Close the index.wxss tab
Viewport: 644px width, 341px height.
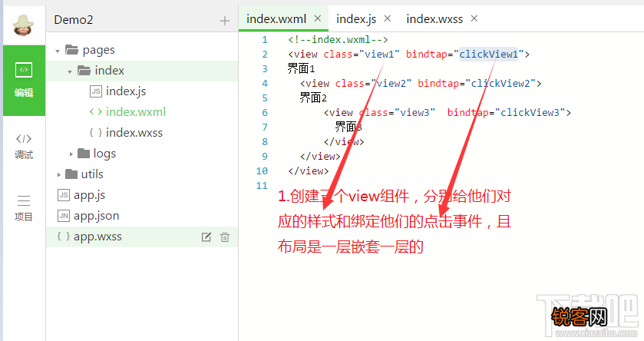pos(474,18)
